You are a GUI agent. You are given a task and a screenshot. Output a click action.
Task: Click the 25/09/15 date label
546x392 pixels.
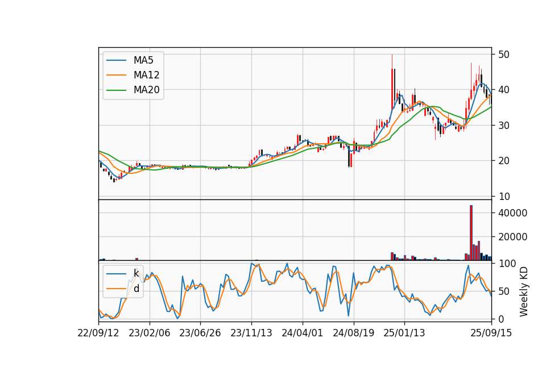(491, 333)
